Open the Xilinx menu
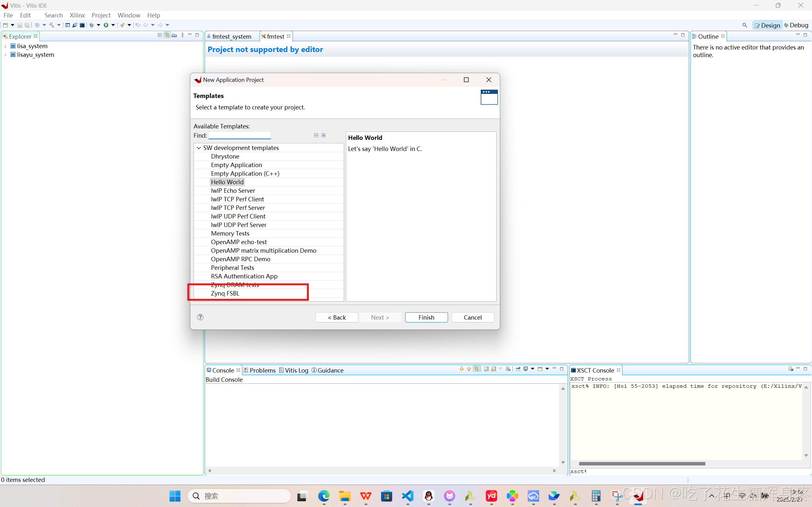 click(77, 15)
